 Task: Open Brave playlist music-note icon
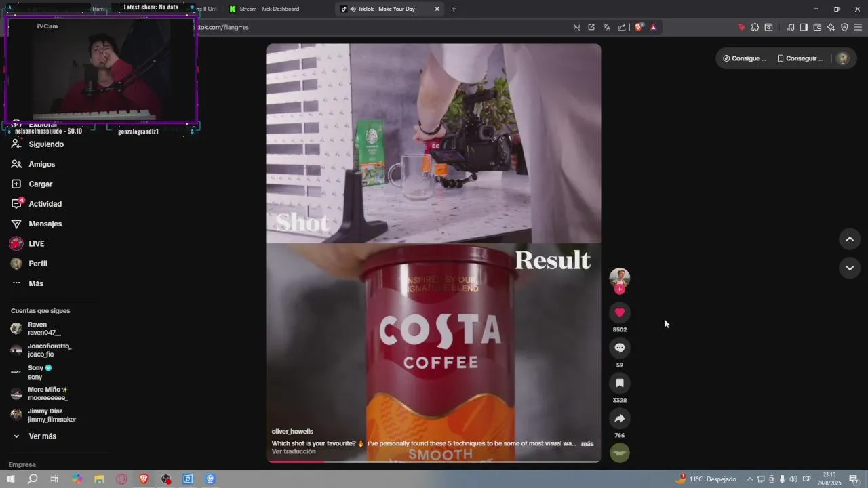point(790,27)
